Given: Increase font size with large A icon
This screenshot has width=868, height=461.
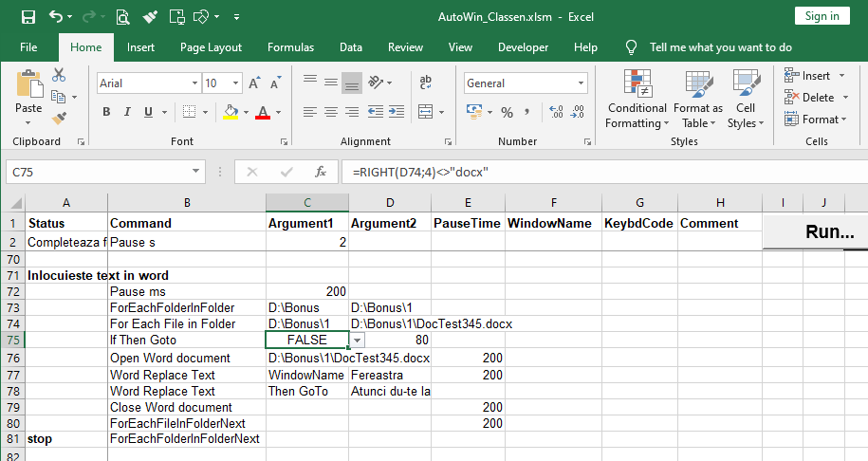Looking at the screenshot, I should coord(254,83).
